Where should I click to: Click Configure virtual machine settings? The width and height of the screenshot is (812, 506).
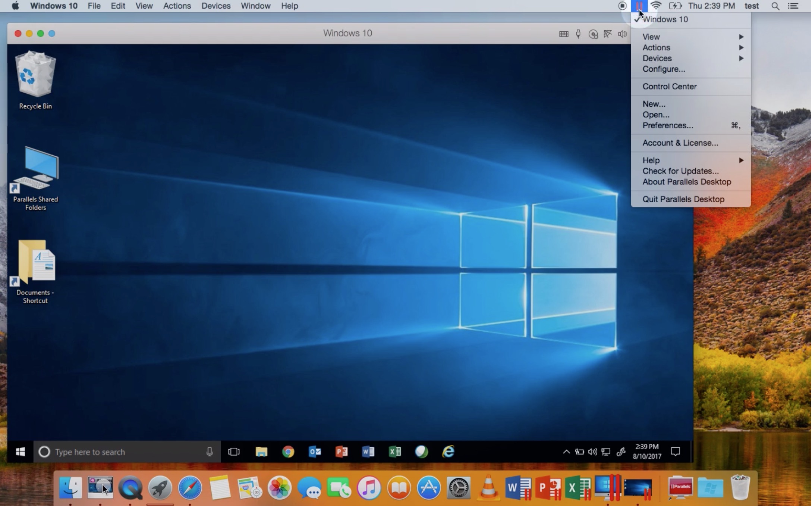pos(663,69)
